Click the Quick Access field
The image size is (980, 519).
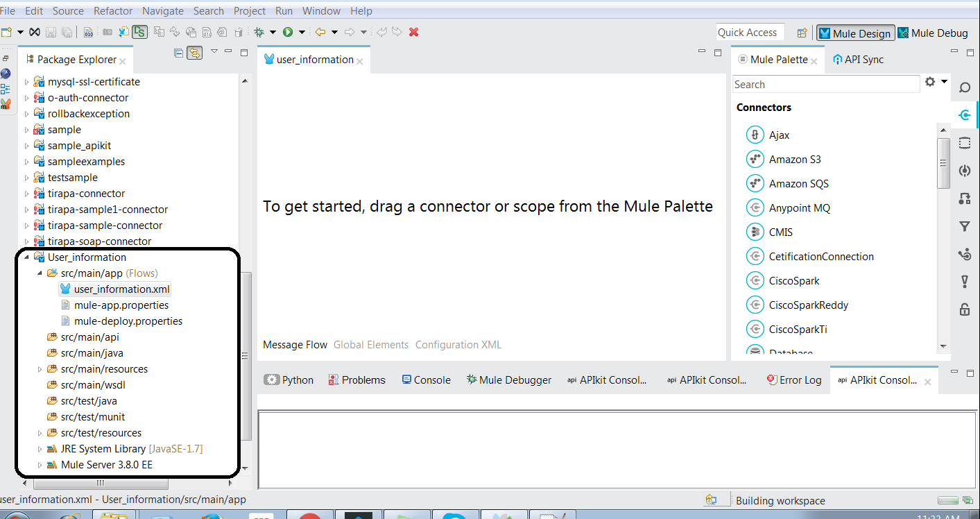(750, 33)
